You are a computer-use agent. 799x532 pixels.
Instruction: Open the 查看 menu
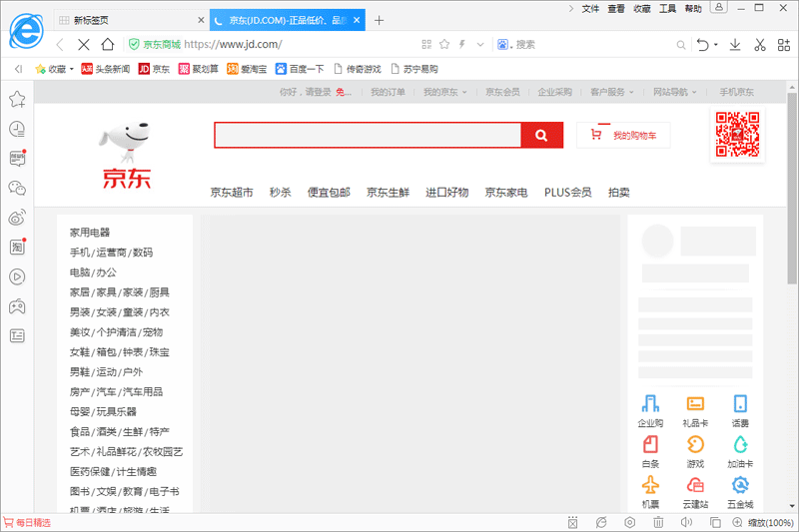[616, 9]
